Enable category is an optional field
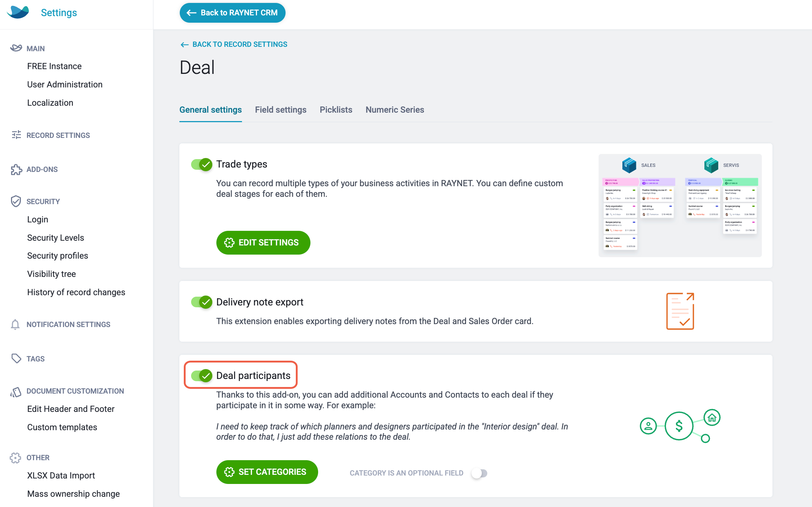 (479, 473)
